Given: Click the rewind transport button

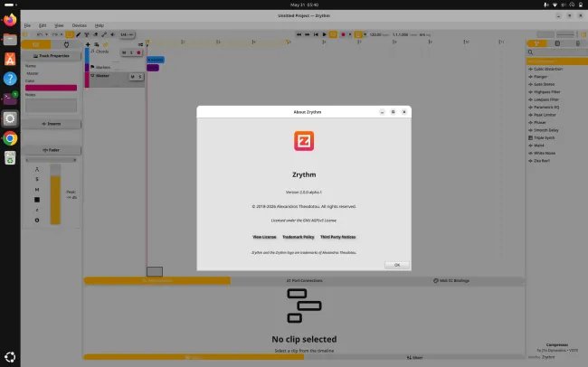Looking at the screenshot, I should click(299, 34).
